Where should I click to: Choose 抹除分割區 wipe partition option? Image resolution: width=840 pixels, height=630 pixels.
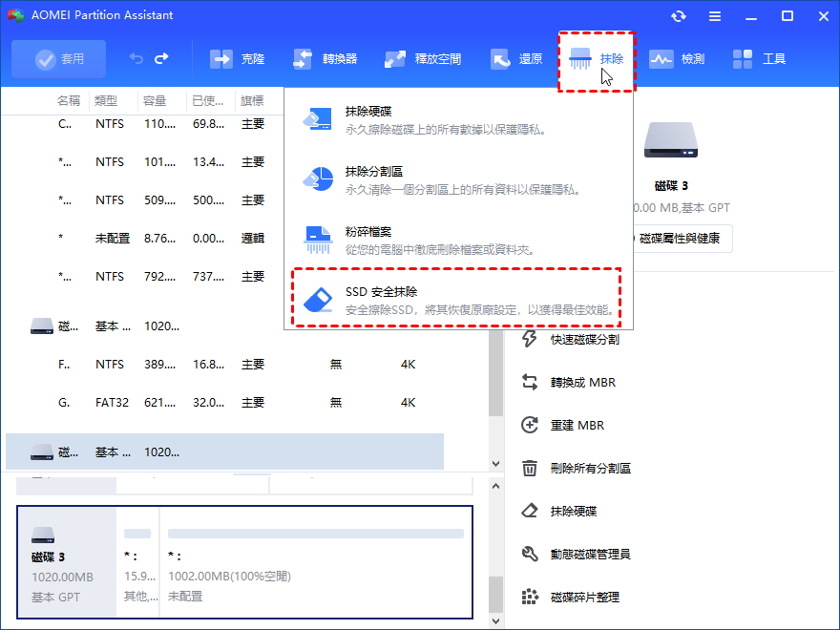click(458, 180)
